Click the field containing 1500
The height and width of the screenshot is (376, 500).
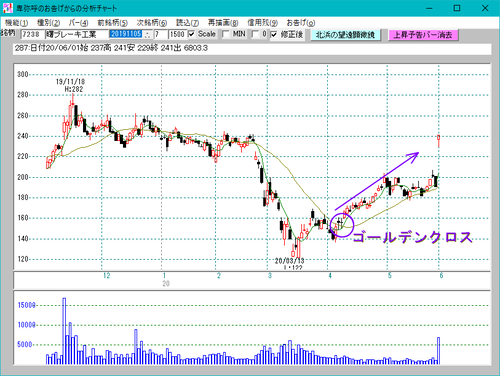point(177,34)
